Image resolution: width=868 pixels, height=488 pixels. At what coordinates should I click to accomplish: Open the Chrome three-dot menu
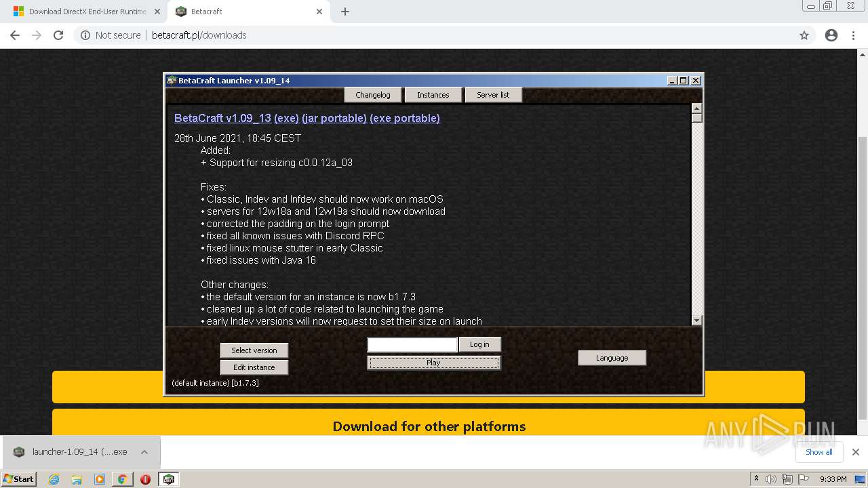coord(854,35)
